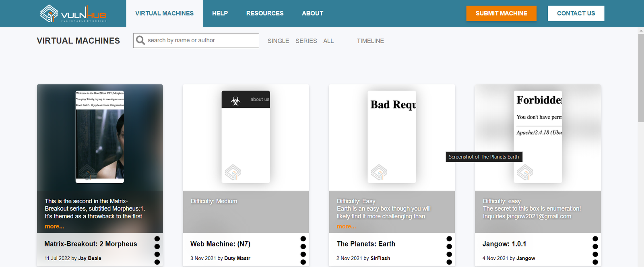The height and width of the screenshot is (267, 644).
Task: Click the CONTACT US button
Action: coord(576,13)
